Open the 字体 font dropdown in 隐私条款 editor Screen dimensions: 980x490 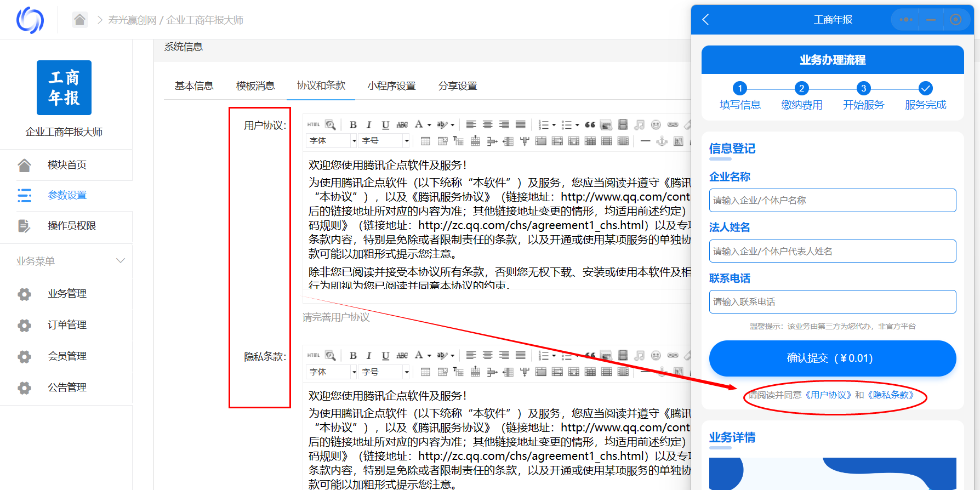point(332,372)
